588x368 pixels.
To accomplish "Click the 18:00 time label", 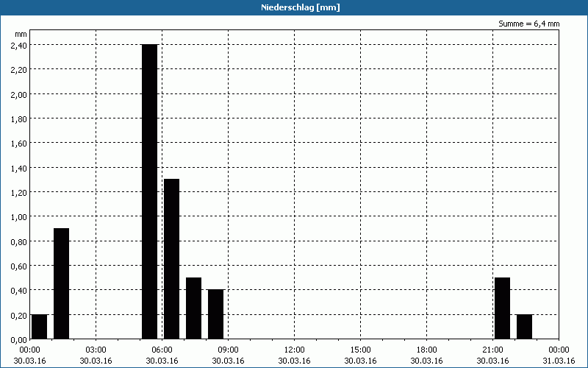I will point(427,350).
